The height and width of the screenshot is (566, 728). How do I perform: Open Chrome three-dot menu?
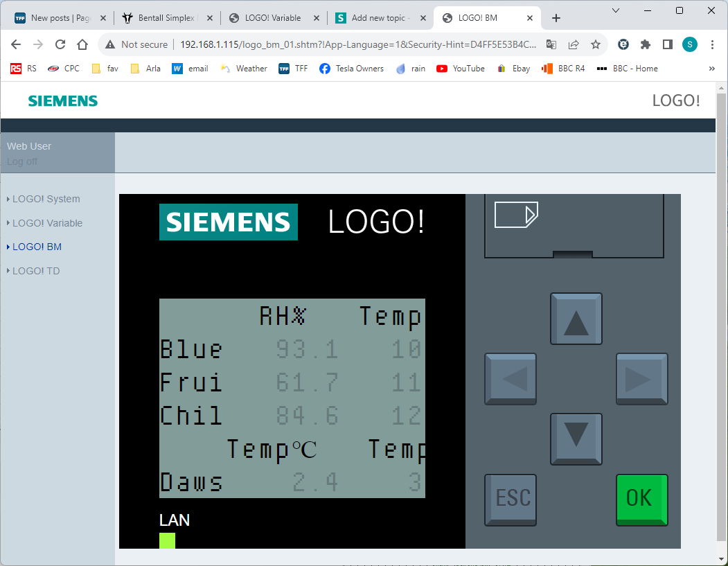712,44
